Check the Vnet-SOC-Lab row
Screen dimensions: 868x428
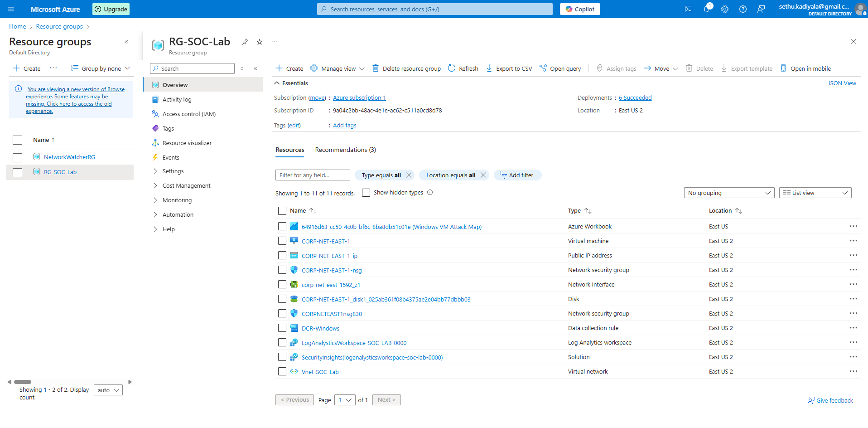(282, 371)
